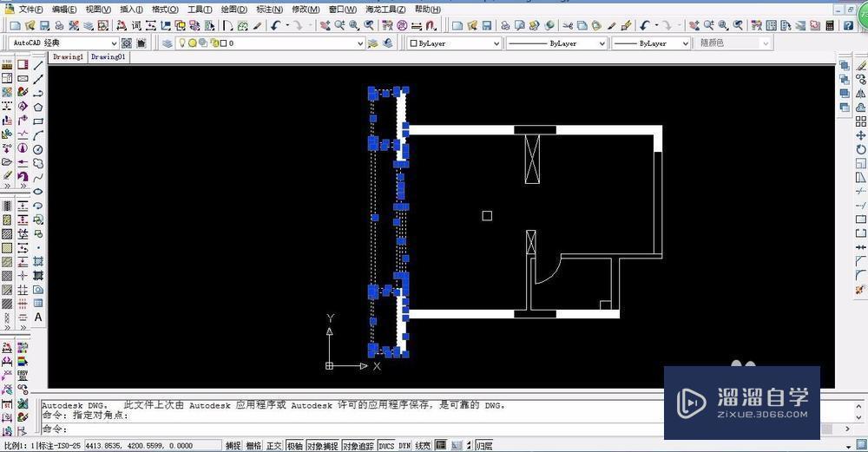This screenshot has width=868, height=452.
Task: Expand the undo history arrow on right toolbar
Action: click(x=656, y=25)
